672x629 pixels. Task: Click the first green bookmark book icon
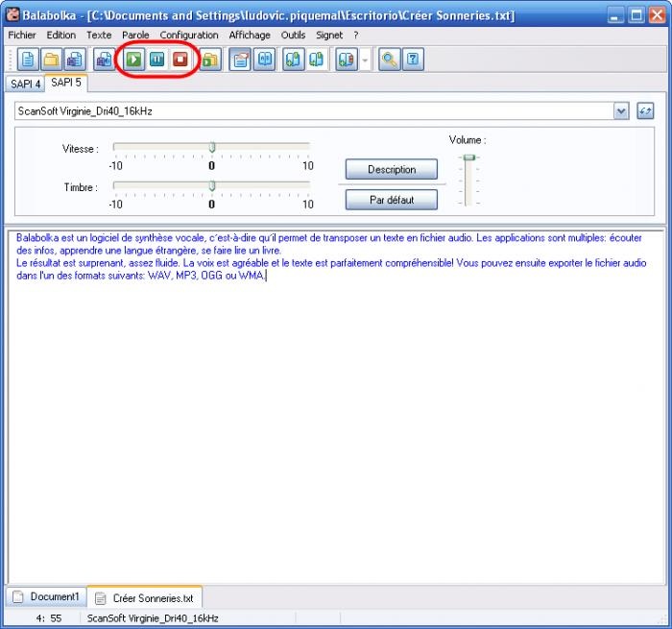click(x=294, y=60)
